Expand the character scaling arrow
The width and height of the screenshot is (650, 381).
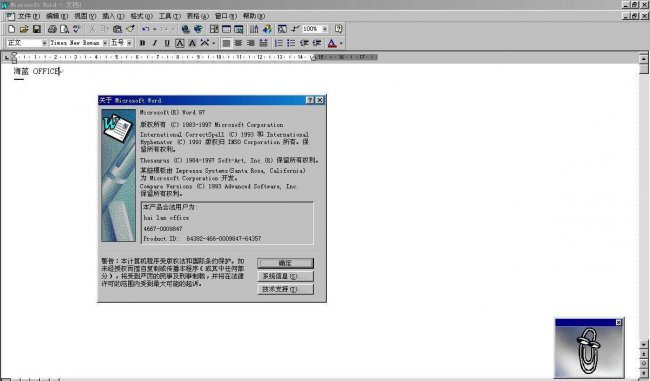pos(213,43)
